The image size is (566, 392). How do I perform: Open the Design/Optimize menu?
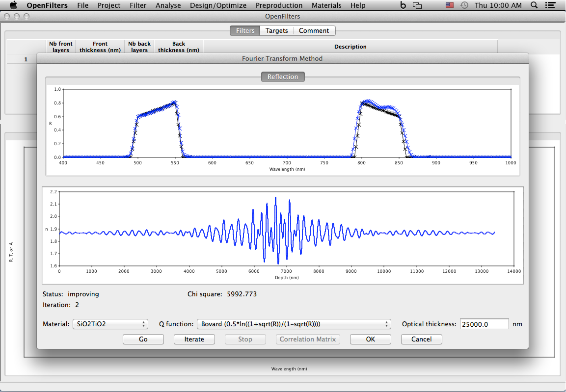(x=218, y=5)
